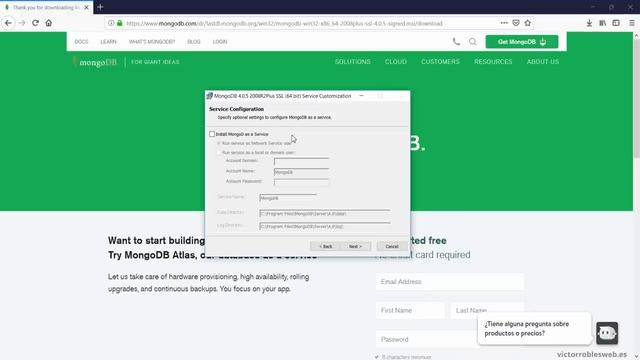This screenshot has width=640, height=360.
Task: Click the Account Password field
Action: (x=301, y=182)
